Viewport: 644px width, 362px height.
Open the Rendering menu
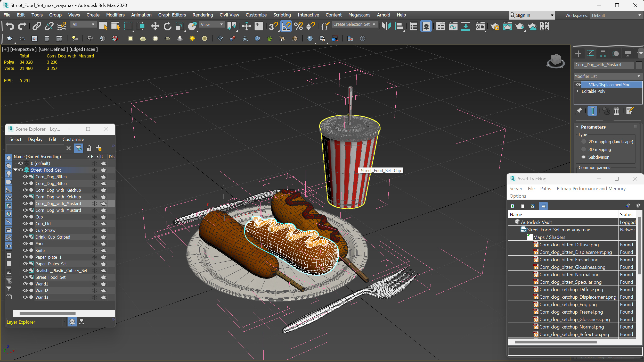[202, 15]
